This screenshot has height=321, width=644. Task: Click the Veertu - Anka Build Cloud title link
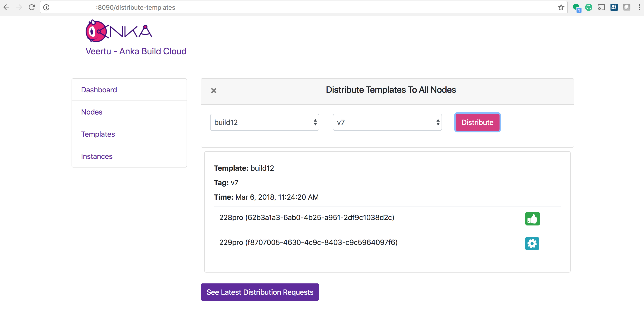[x=136, y=51]
